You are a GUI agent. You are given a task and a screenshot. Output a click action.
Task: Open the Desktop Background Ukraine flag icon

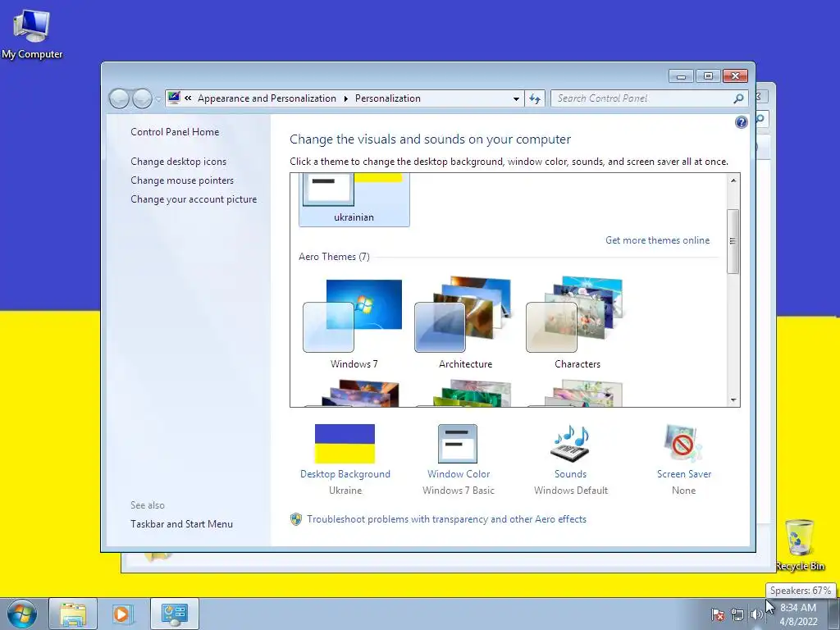tap(345, 444)
